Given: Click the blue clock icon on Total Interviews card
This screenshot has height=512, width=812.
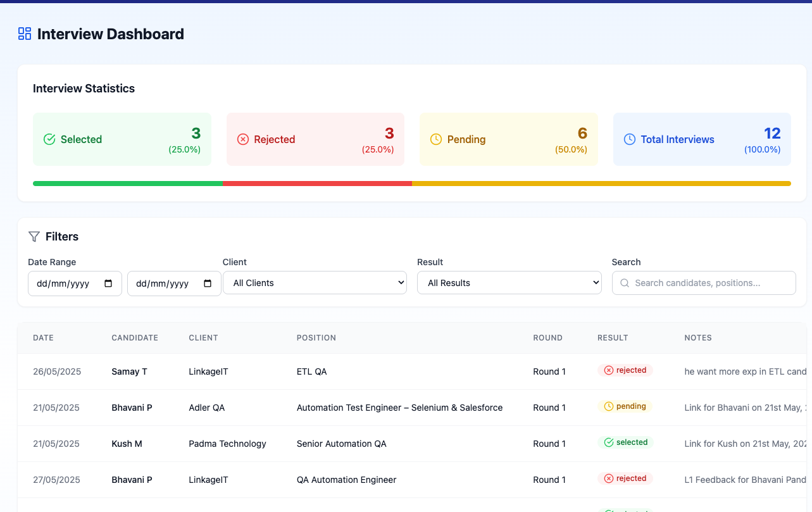Looking at the screenshot, I should tap(630, 139).
